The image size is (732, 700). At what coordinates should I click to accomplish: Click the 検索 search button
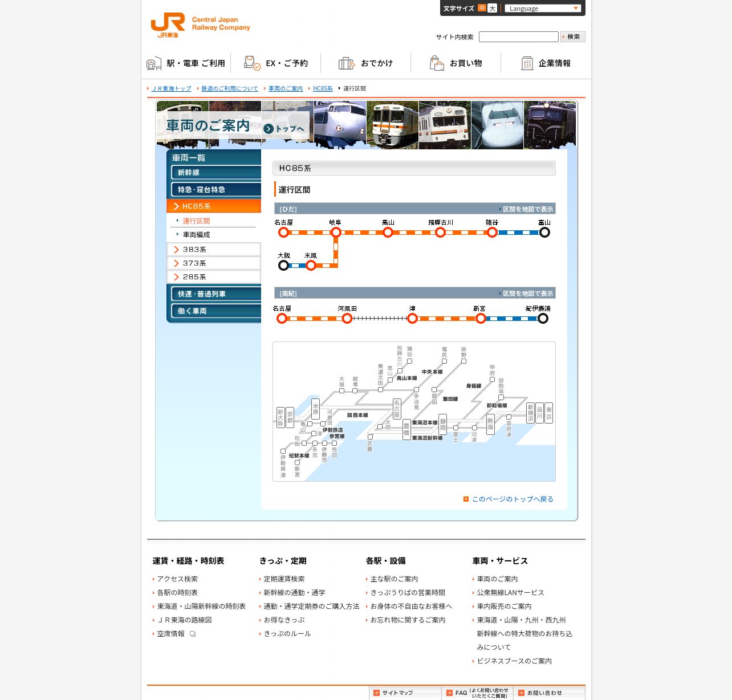[x=573, y=36]
